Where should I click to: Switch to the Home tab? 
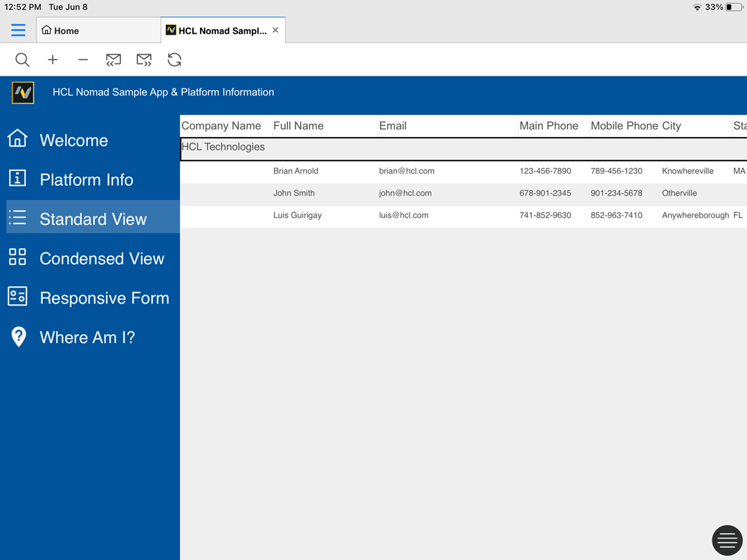click(x=99, y=30)
